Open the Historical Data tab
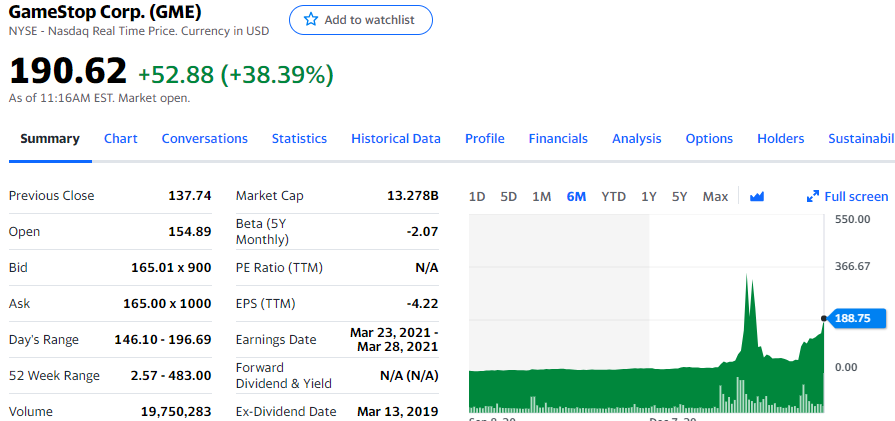895x421 pixels. click(x=396, y=139)
